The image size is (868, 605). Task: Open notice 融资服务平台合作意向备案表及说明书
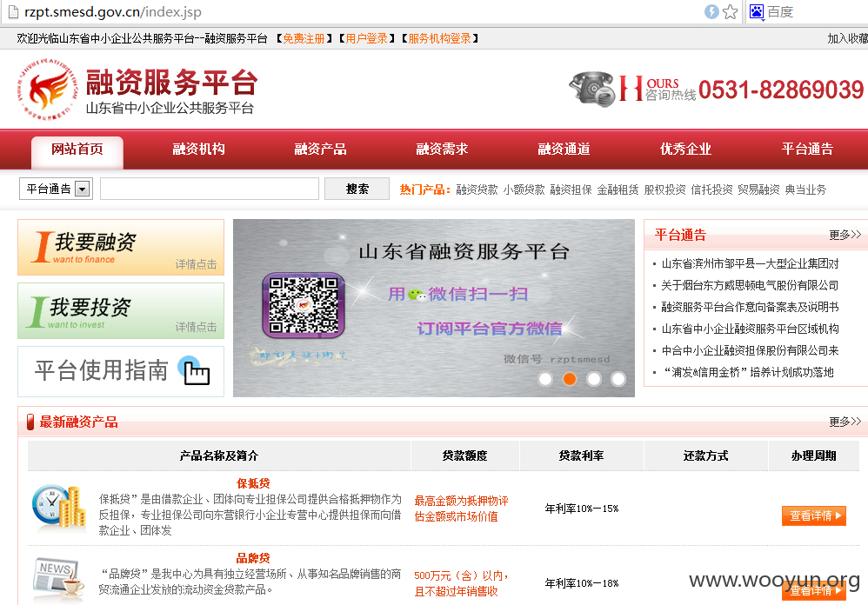coord(750,307)
